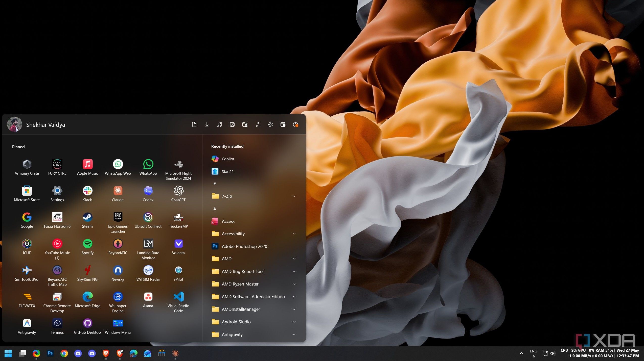644x361 pixels.
Task: Open Control Panel sliders icon in header
Action: 257,124
